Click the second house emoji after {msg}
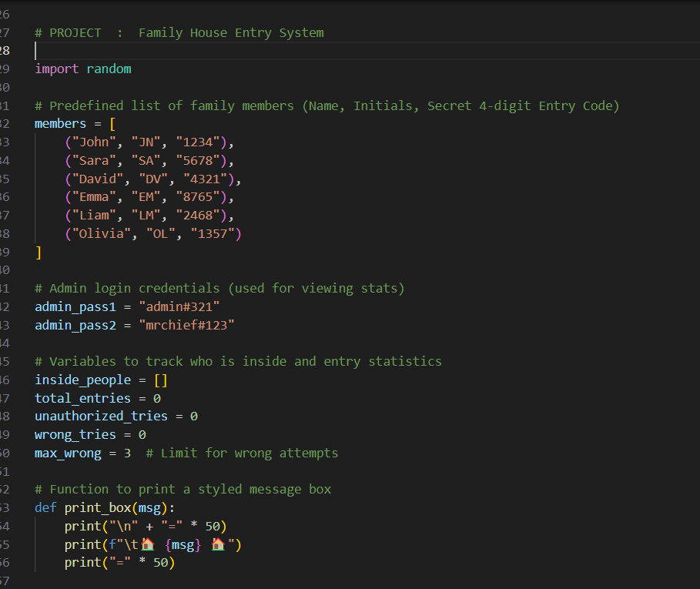This screenshot has height=589, width=700. pos(218,544)
